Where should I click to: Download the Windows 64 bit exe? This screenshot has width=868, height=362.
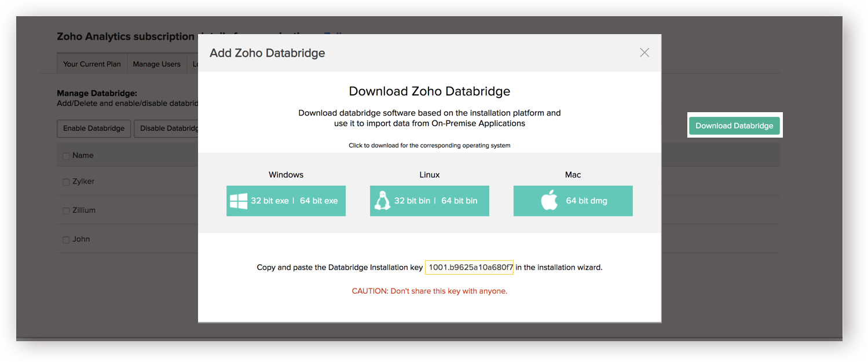click(x=318, y=201)
